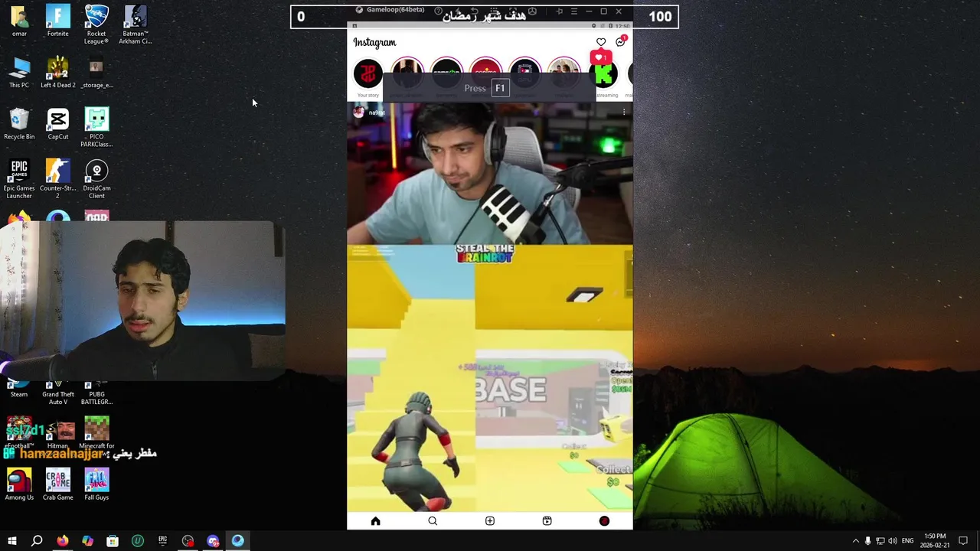Screen dimensions: 980x551
Task: Click the microphone tray icon
Action: pos(867,541)
